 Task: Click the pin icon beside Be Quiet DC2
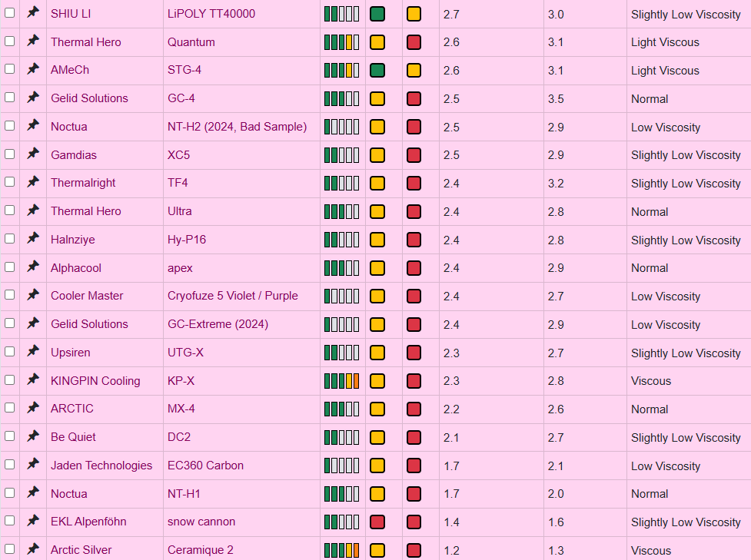pos(32,436)
